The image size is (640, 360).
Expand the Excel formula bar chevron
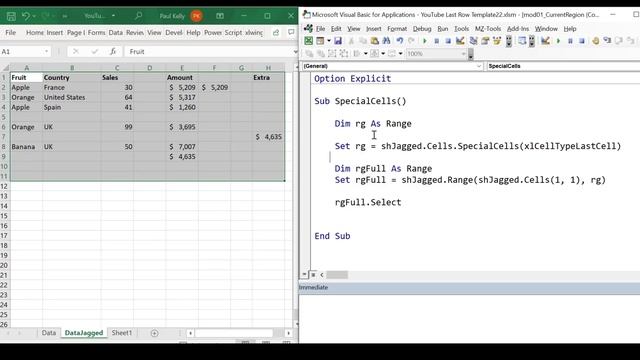point(295,51)
